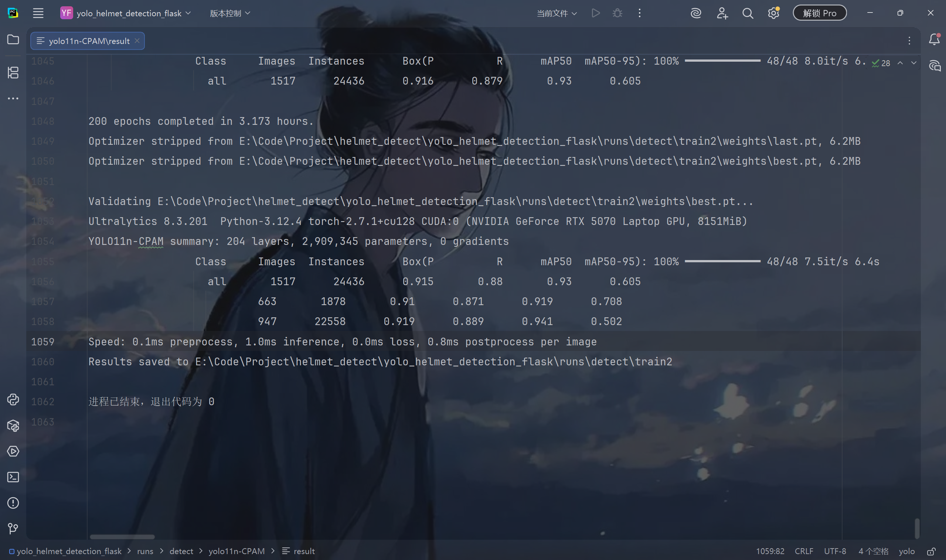Click the value 0.708 in line 1057
946x560 pixels.
[x=606, y=301]
